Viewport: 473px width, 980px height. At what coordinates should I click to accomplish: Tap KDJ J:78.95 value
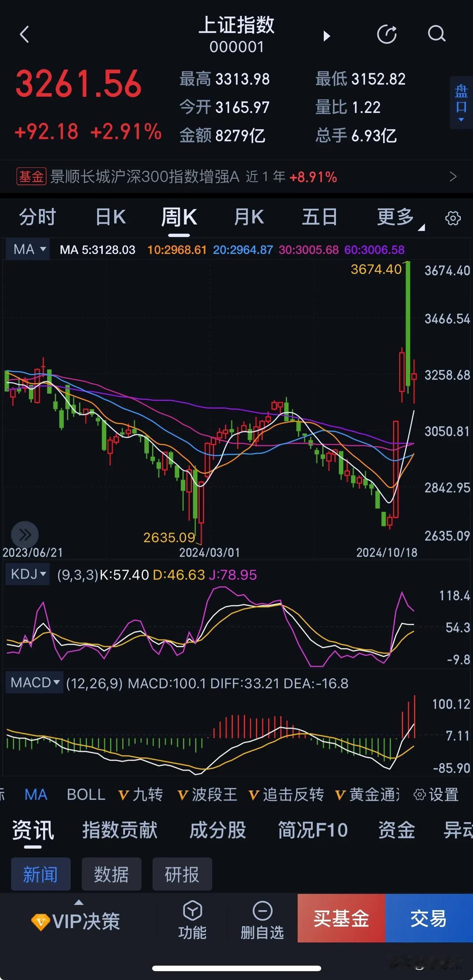pyautogui.click(x=233, y=575)
